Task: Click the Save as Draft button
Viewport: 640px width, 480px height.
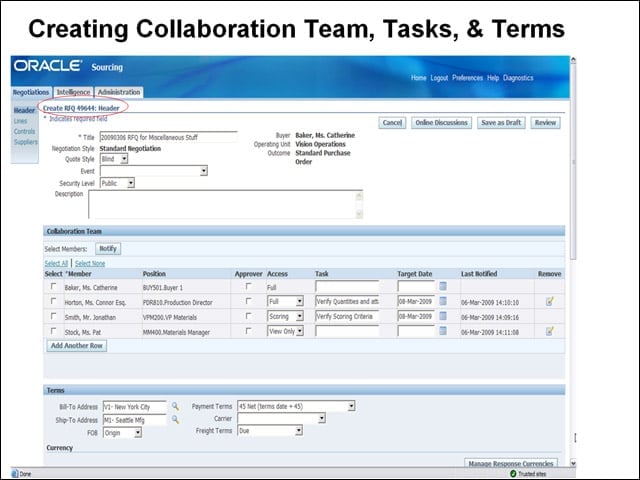Action: click(x=501, y=122)
